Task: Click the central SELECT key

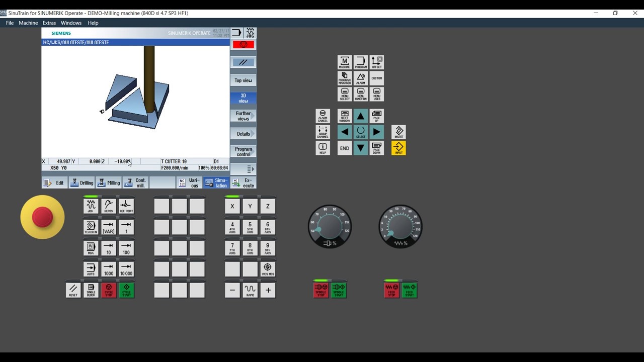Action: tap(360, 132)
